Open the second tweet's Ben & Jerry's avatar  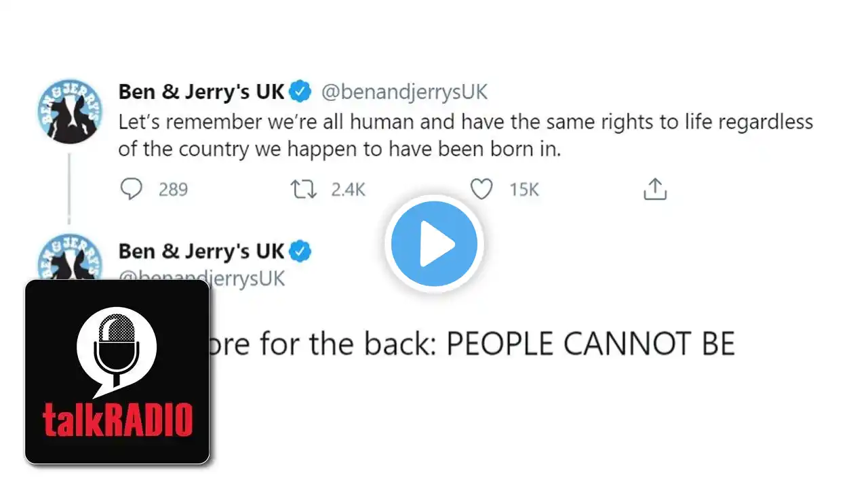coord(69,256)
